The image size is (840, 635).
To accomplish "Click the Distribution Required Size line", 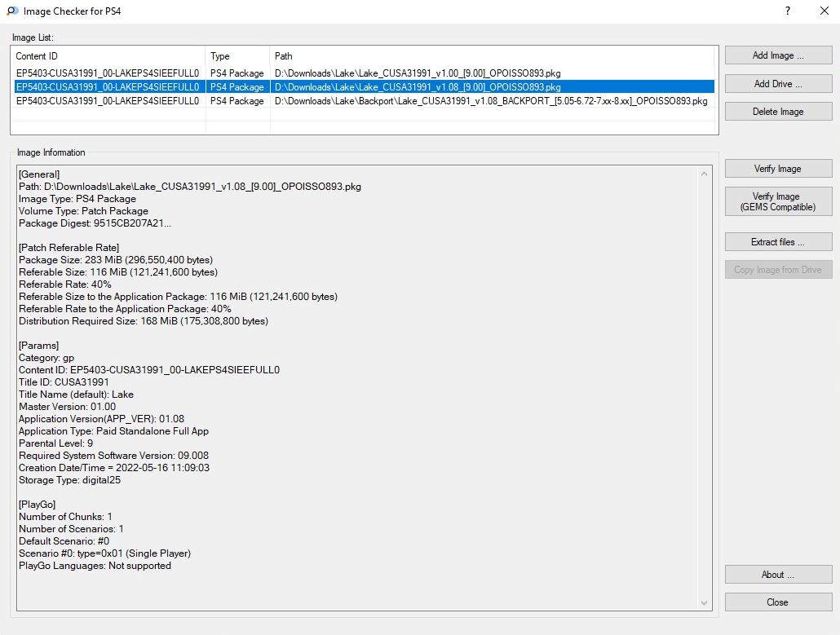I will point(144,321).
